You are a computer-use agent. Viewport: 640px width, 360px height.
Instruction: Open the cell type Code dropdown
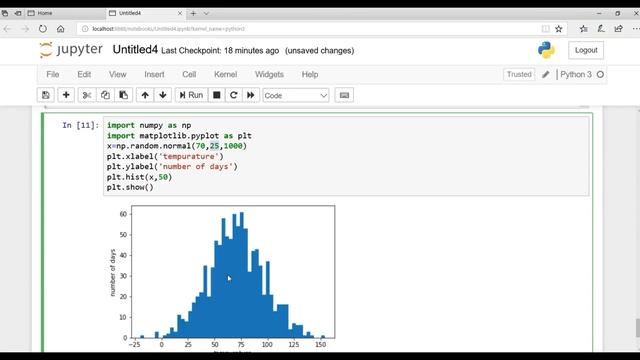pos(296,96)
